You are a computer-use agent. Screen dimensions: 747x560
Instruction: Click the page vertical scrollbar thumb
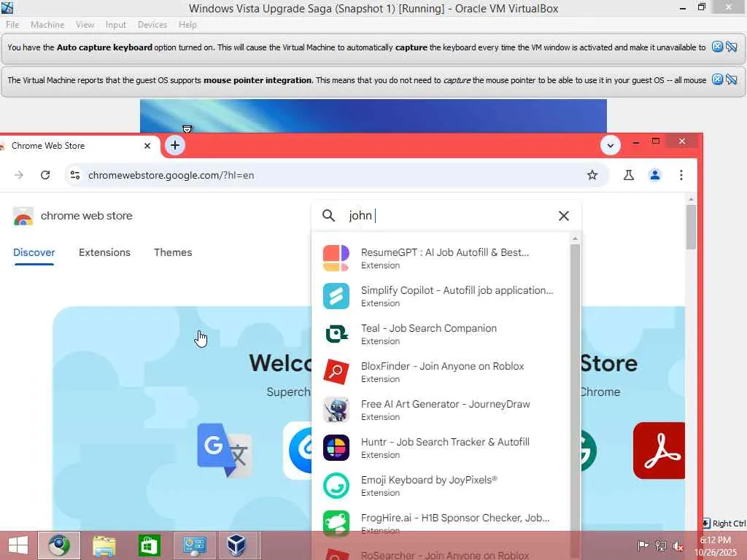point(692,227)
